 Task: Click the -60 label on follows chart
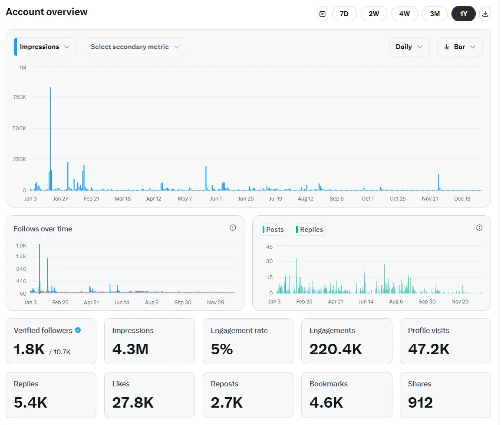[x=22, y=294]
